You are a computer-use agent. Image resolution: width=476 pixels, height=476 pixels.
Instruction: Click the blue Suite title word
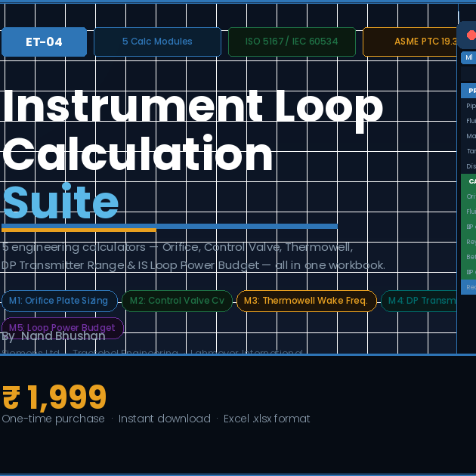tap(60, 202)
